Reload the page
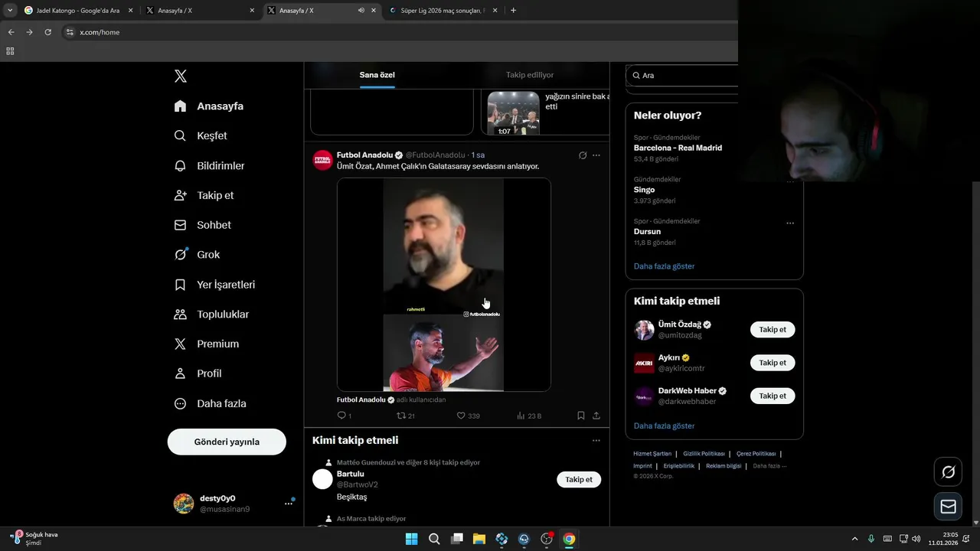The image size is (980, 551). [x=47, y=32]
